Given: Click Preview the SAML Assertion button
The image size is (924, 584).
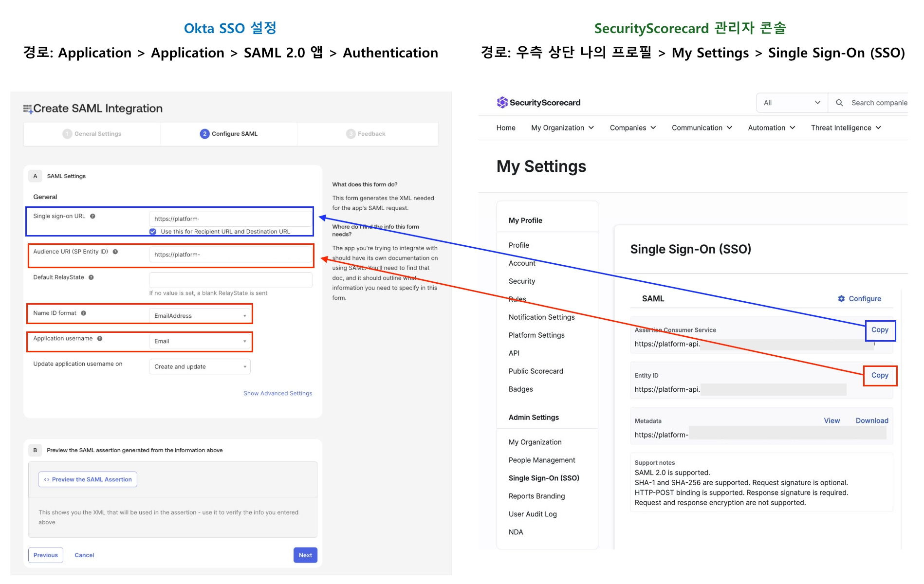Looking at the screenshot, I should coord(88,479).
